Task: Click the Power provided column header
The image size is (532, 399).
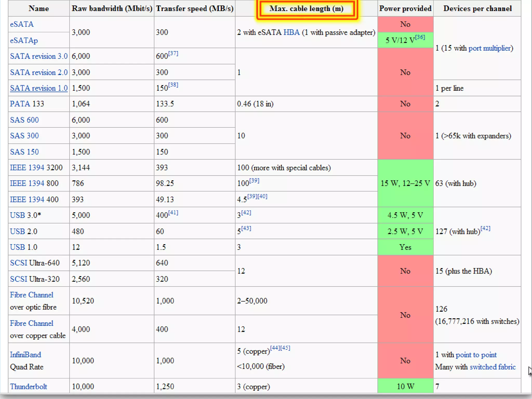Action: (405, 9)
